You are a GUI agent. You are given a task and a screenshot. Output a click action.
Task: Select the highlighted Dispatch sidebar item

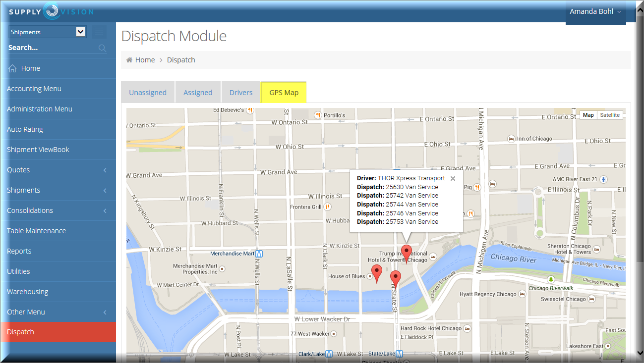[58, 332]
